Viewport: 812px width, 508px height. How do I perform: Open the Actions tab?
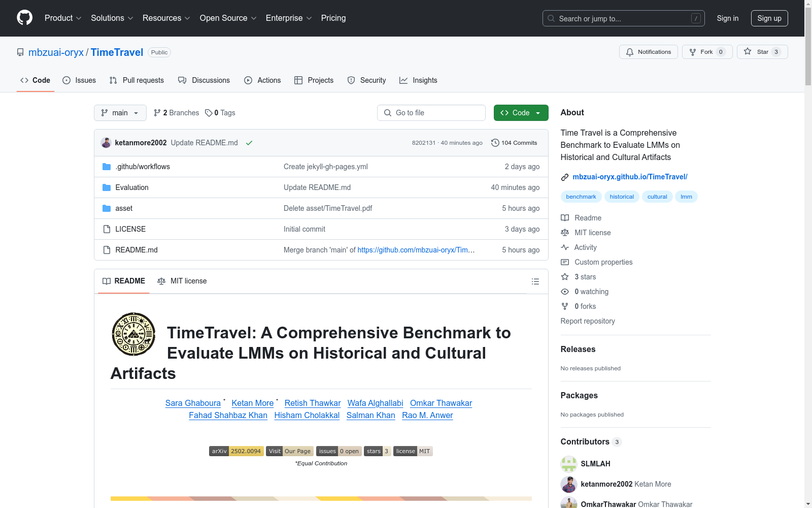click(x=262, y=80)
